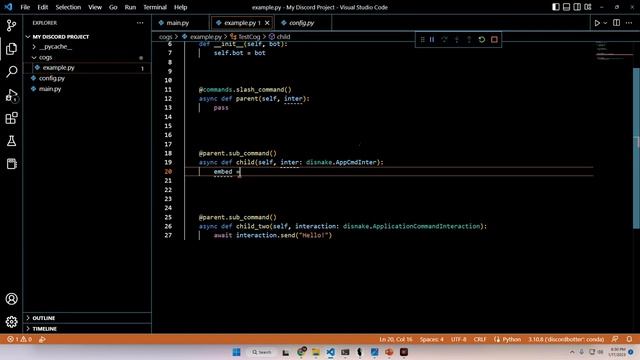Open config.py from the file tree

tap(52, 78)
